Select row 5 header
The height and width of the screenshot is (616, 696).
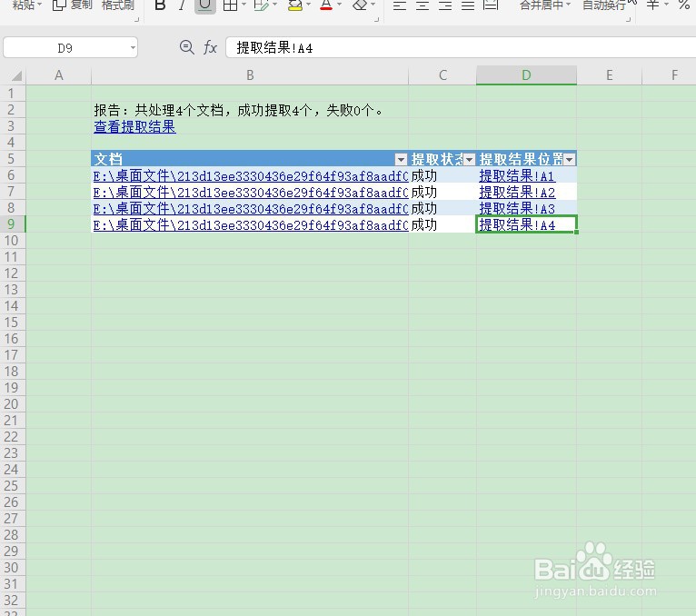click(x=12, y=159)
